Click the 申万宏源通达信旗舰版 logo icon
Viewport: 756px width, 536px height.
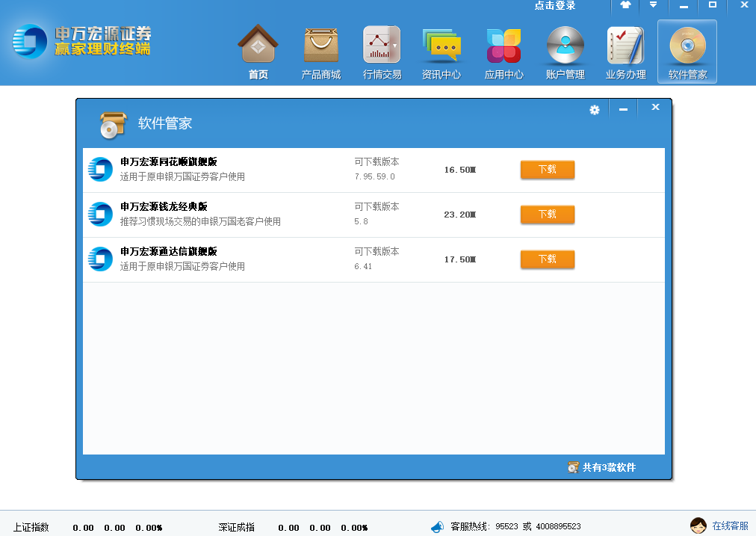pyautogui.click(x=100, y=259)
